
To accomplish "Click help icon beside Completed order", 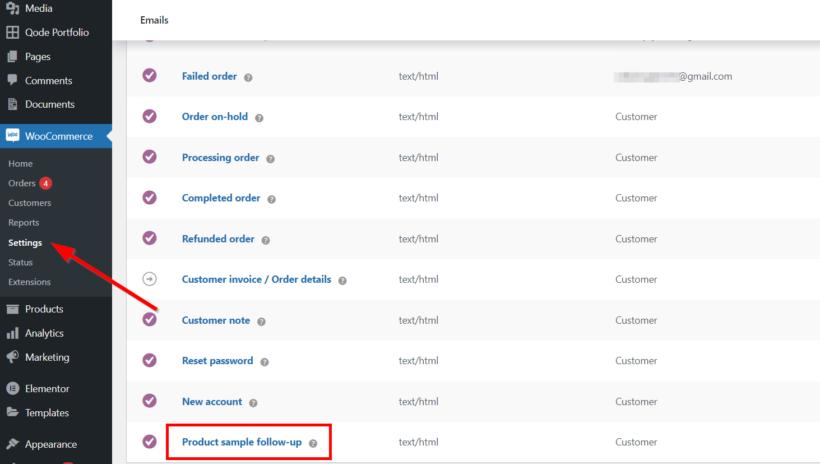I will [x=271, y=199].
